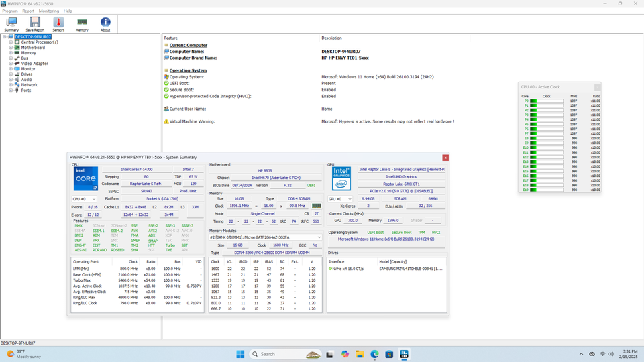This screenshot has height=362, width=644.
Task: Open the Monitoring menu
Action: (48, 11)
